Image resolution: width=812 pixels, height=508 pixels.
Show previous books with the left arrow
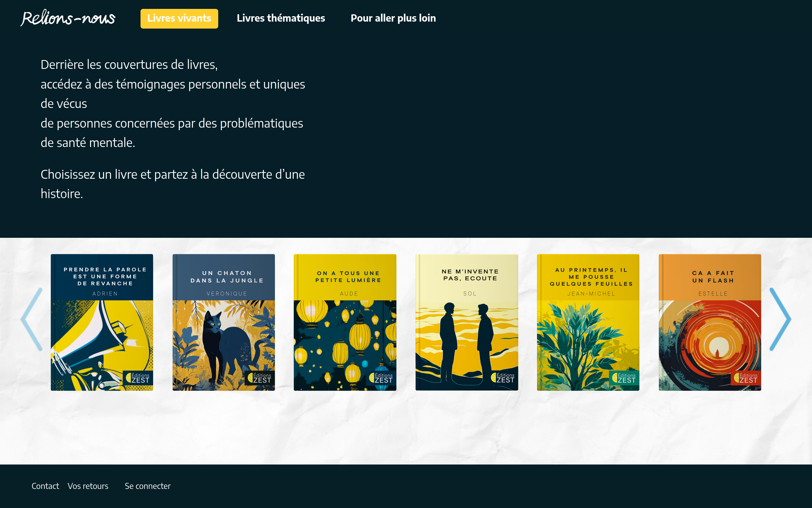click(x=32, y=319)
